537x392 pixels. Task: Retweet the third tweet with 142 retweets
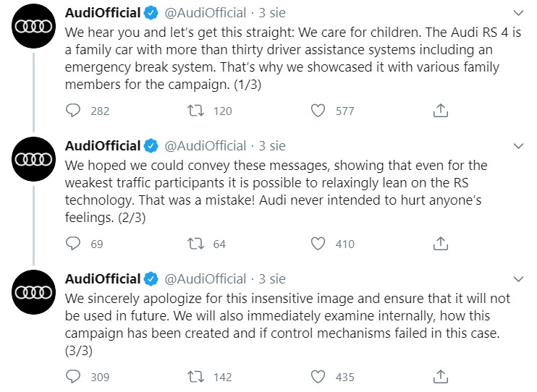pyautogui.click(x=196, y=377)
